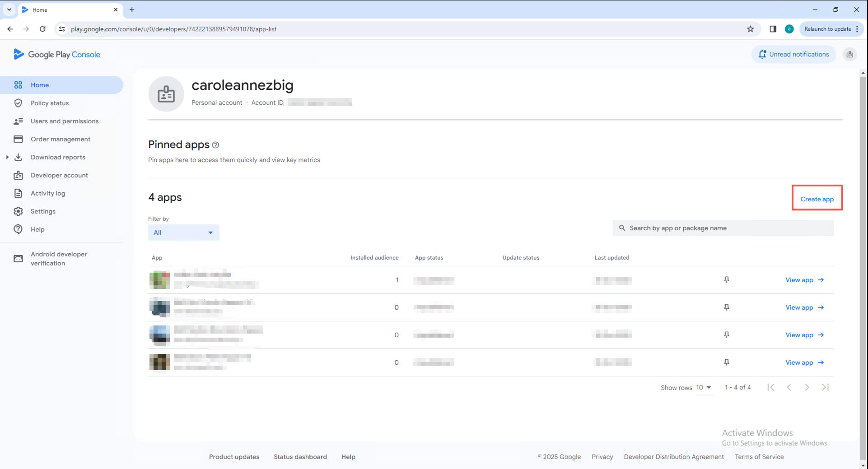Reload the page in browser
The width and height of the screenshot is (868, 469).
point(42,29)
